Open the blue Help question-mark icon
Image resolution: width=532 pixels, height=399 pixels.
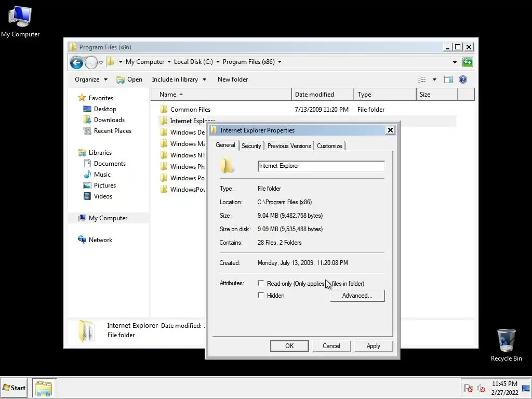463,79
